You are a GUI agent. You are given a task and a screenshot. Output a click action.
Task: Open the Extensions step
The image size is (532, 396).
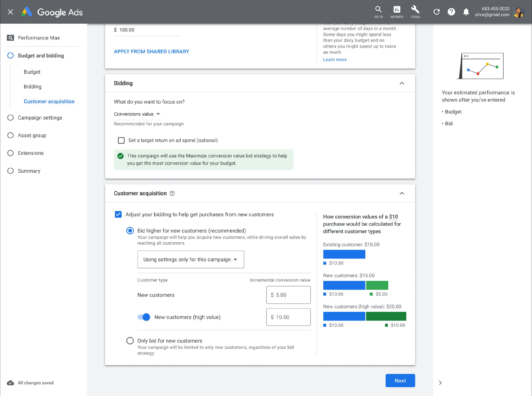coord(26,153)
